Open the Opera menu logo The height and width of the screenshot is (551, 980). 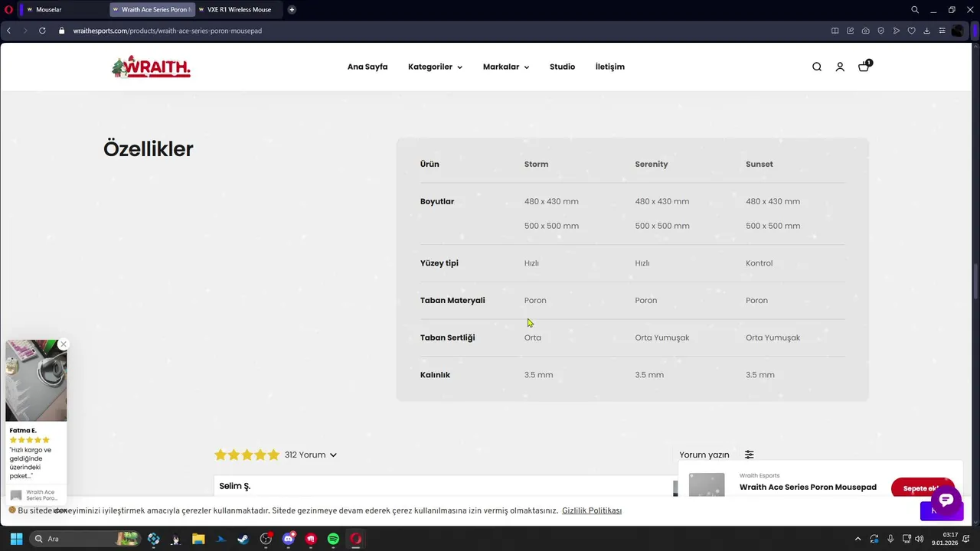pyautogui.click(x=8, y=9)
